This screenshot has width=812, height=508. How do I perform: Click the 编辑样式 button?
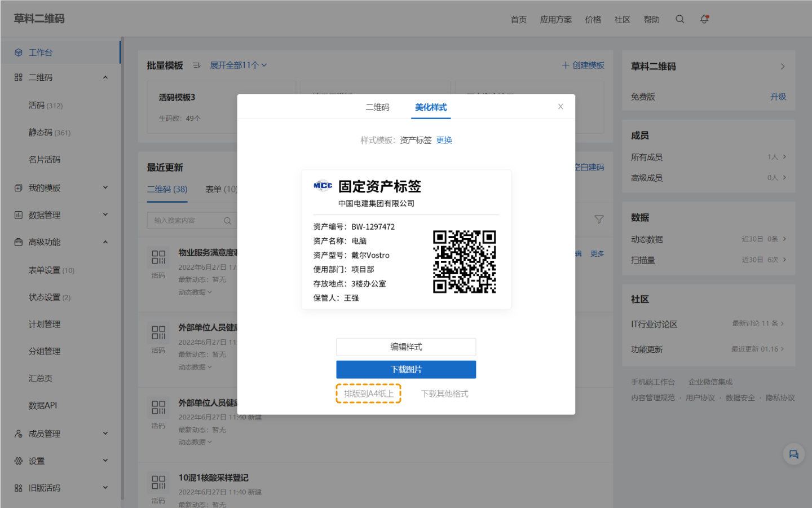point(406,347)
